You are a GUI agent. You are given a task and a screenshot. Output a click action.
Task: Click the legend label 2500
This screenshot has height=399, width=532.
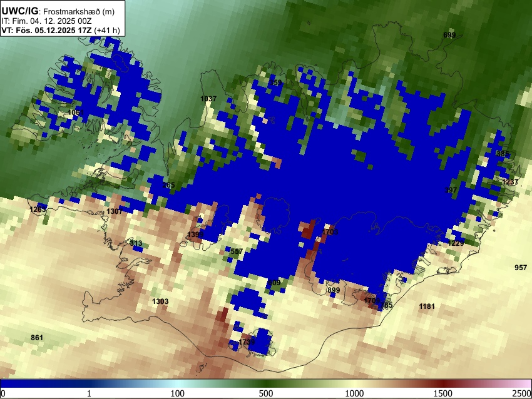pos(522,393)
